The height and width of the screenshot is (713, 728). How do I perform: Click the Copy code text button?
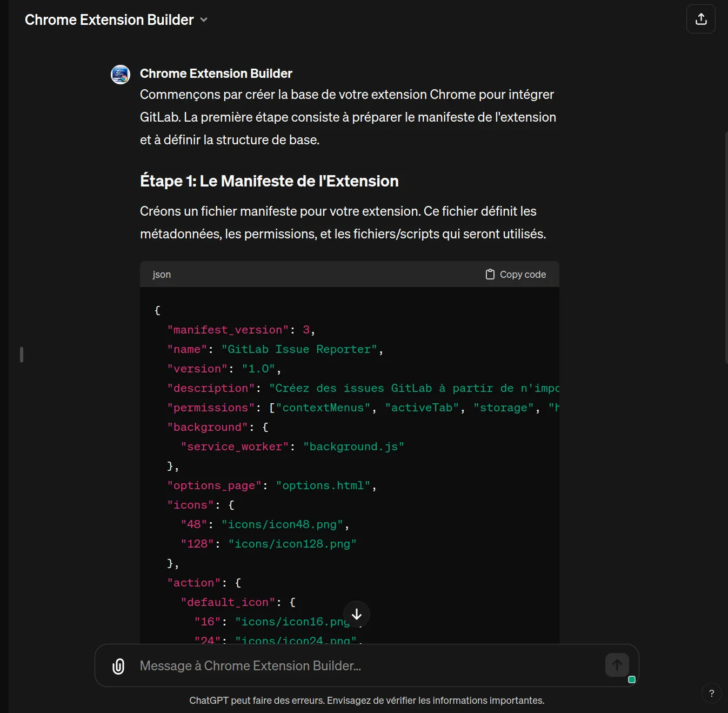(x=522, y=275)
